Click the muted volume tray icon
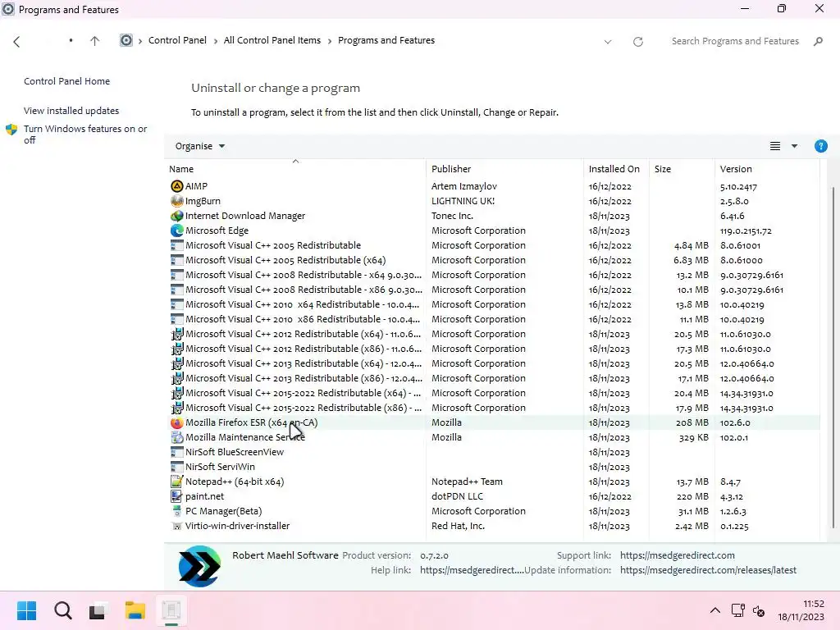This screenshot has height=630, width=840. pyautogui.click(x=759, y=610)
